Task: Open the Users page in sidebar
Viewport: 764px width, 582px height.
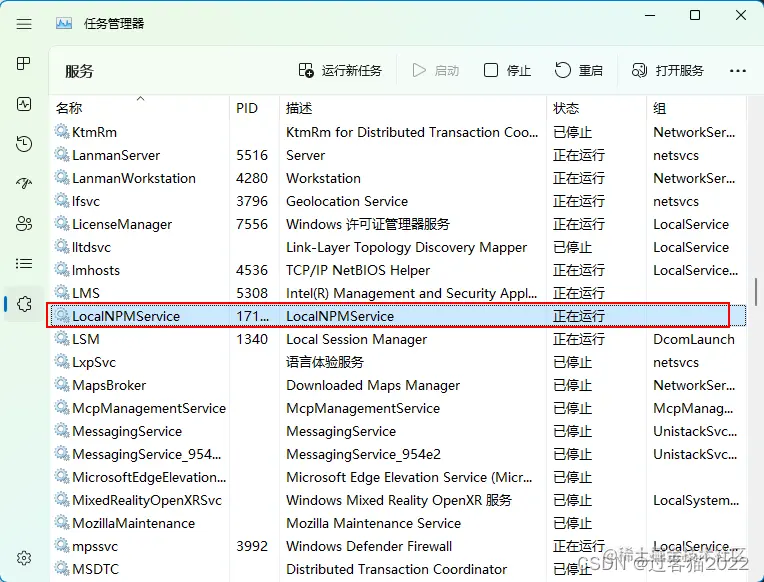Action: pos(24,224)
